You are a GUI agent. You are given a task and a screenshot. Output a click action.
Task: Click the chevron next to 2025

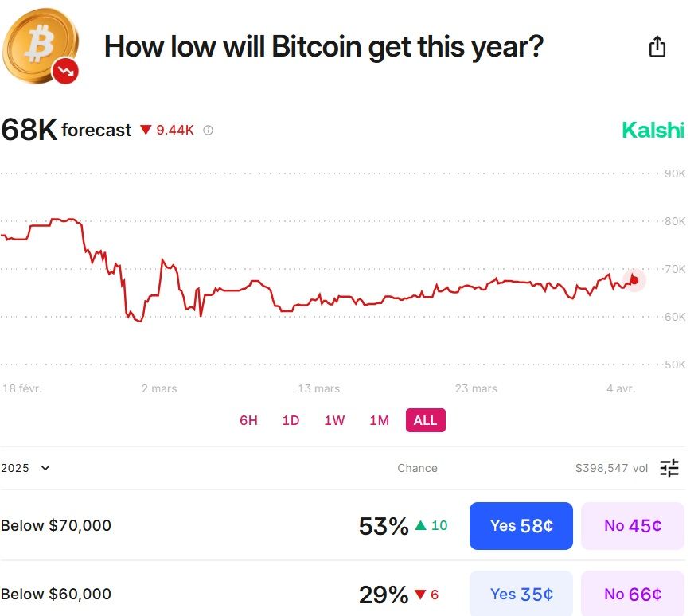click(x=45, y=468)
